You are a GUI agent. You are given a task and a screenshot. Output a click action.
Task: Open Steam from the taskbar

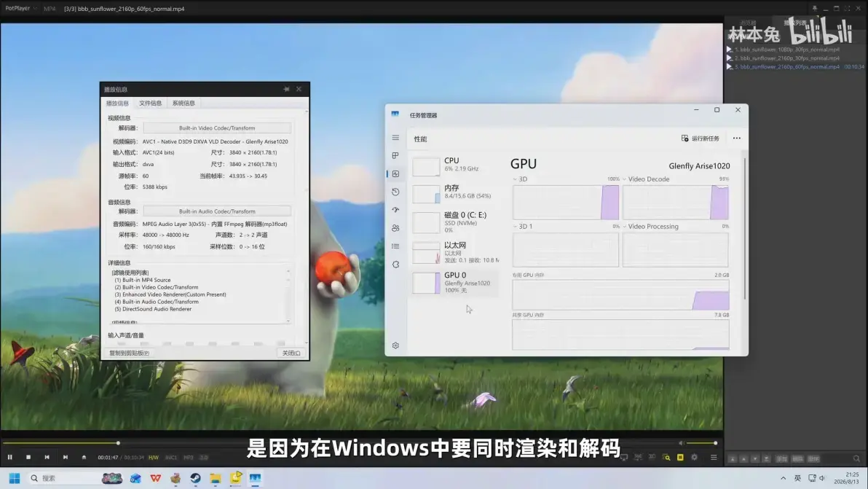[195, 478]
